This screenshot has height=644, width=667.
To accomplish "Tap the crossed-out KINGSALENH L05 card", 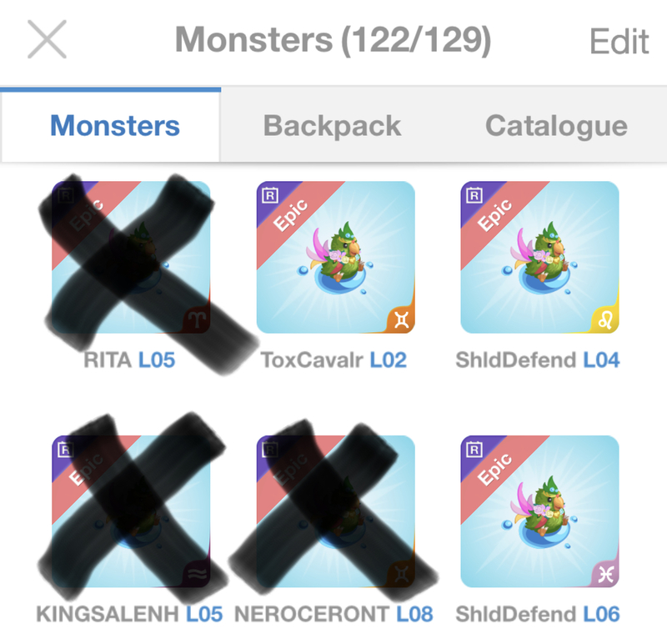I will point(131,511).
